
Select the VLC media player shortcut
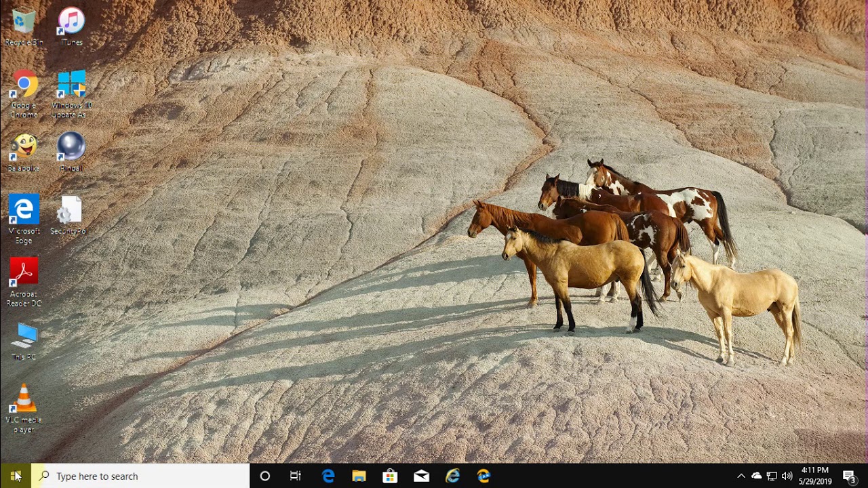[x=24, y=408]
